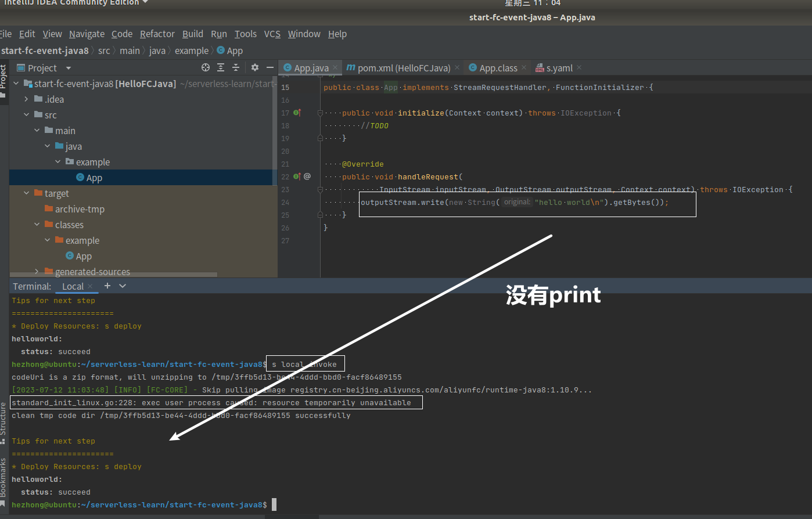Viewport: 812px width, 519px height.
Task: Open the Project view selector dropdown
Action: (69, 68)
